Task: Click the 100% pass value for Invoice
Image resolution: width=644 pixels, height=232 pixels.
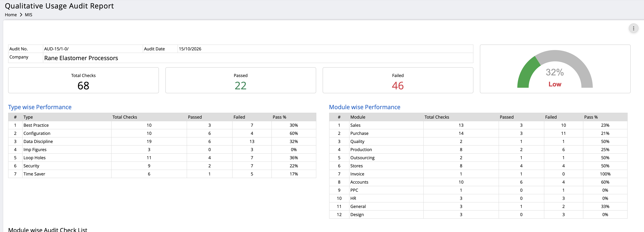Action: point(605,174)
